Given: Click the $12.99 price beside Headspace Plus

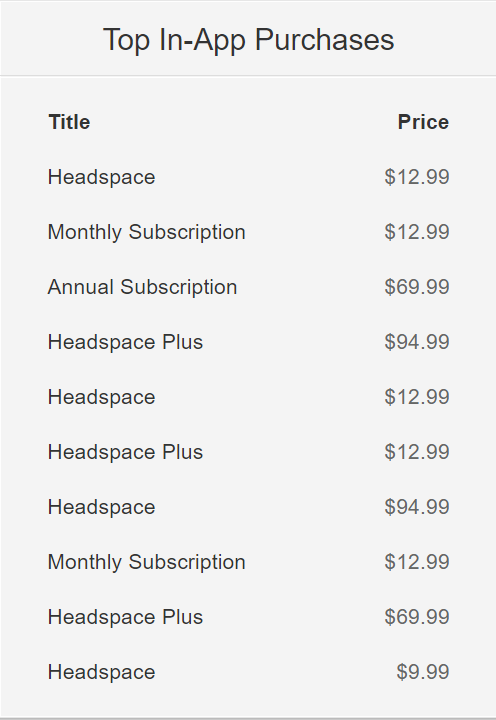Looking at the screenshot, I should coord(417,452).
